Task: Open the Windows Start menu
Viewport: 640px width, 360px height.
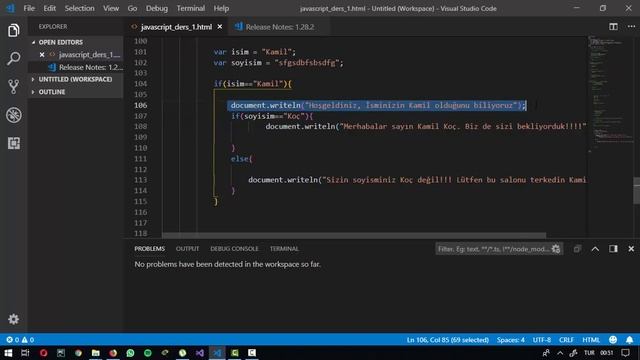Action: pyautogui.click(x=8, y=353)
